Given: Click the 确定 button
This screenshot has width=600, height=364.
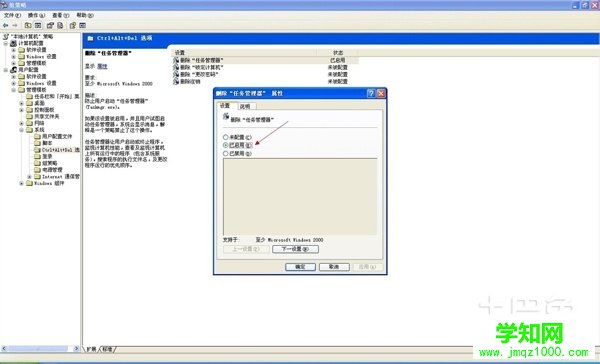Looking at the screenshot, I should [x=300, y=267].
